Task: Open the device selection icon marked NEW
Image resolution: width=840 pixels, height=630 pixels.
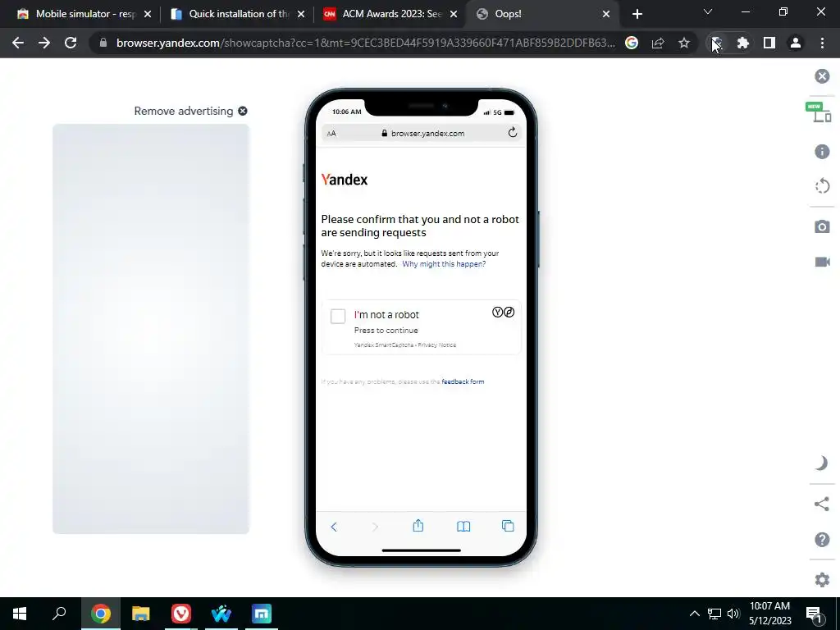Action: coord(819,112)
